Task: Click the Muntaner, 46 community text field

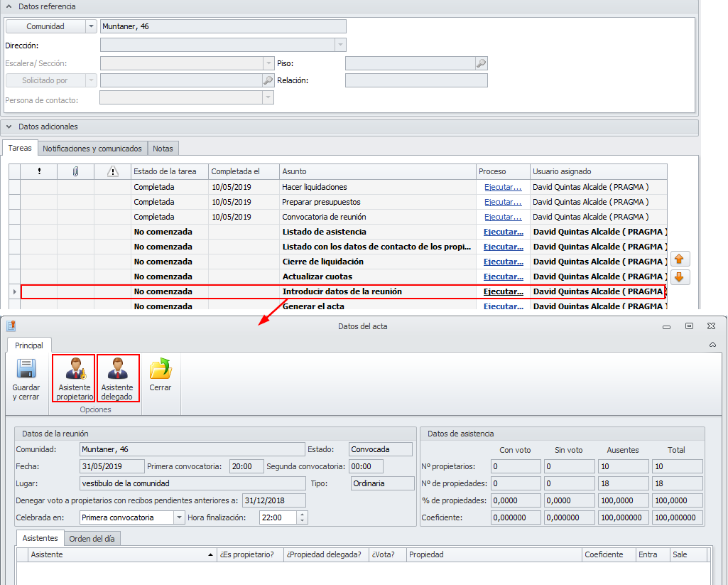Action: coord(223,26)
